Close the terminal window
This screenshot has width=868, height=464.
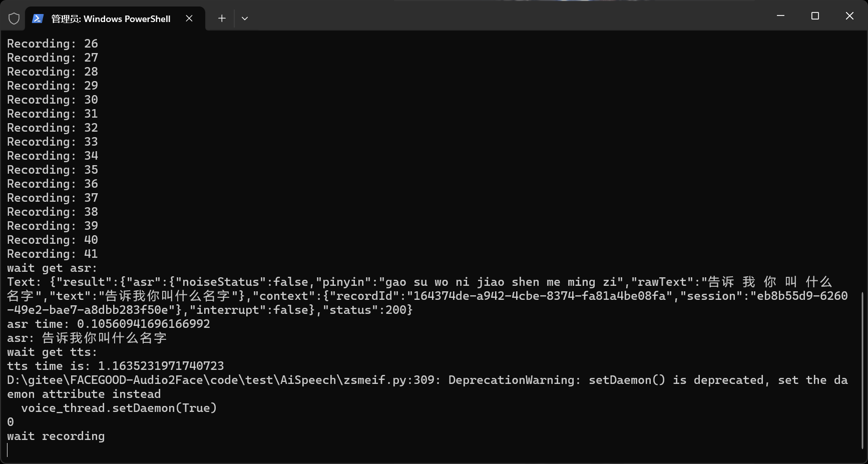(x=849, y=16)
